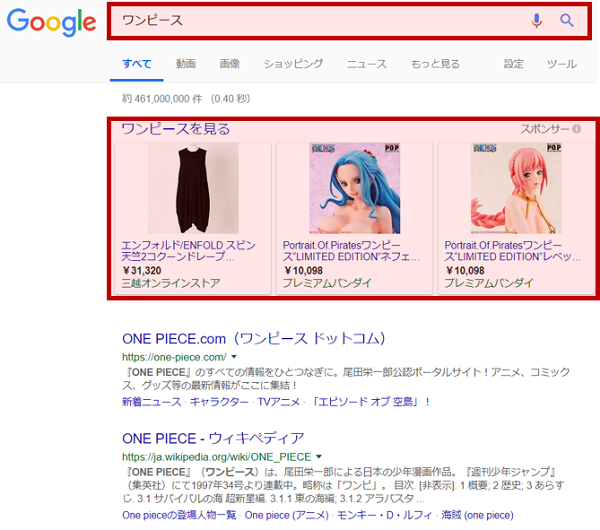Viewport: 600px width, 530px height.
Task: Open the ツール options
Action: (562, 64)
